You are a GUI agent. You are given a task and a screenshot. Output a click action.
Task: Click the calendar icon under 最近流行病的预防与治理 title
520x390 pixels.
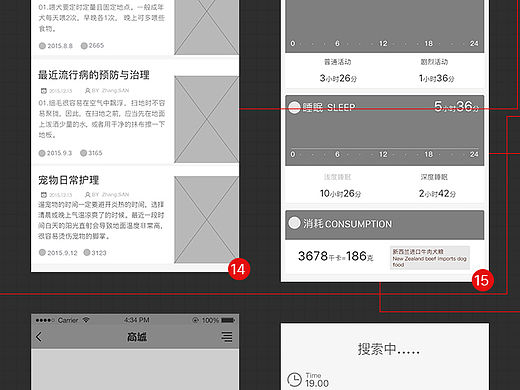coord(43,91)
